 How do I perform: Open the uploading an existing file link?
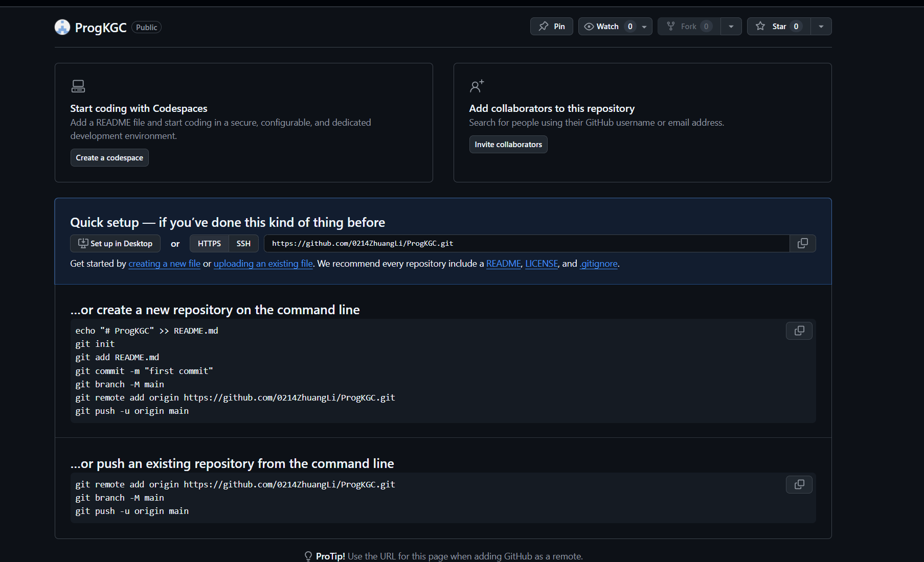(x=263, y=264)
